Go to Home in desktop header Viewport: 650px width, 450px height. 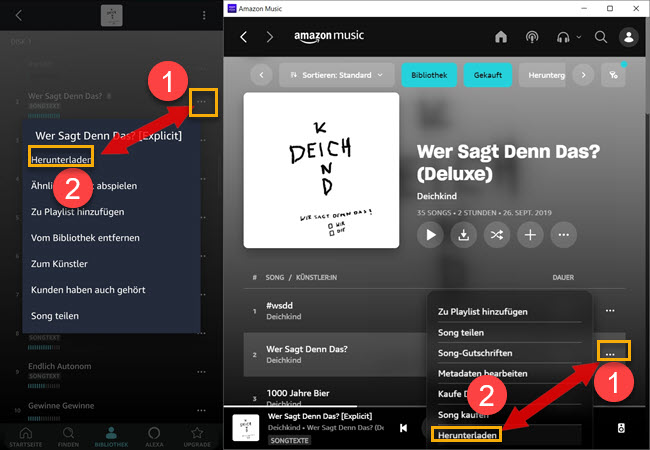[501, 37]
